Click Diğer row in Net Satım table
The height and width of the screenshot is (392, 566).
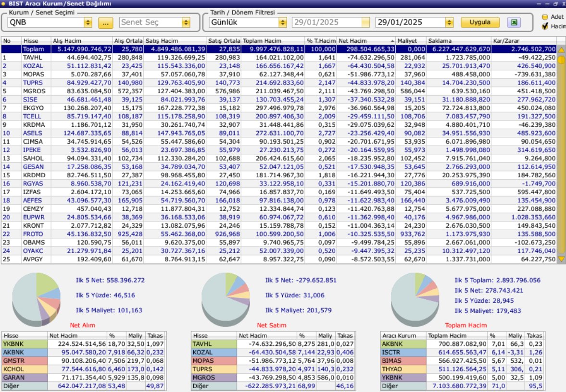click(273, 386)
